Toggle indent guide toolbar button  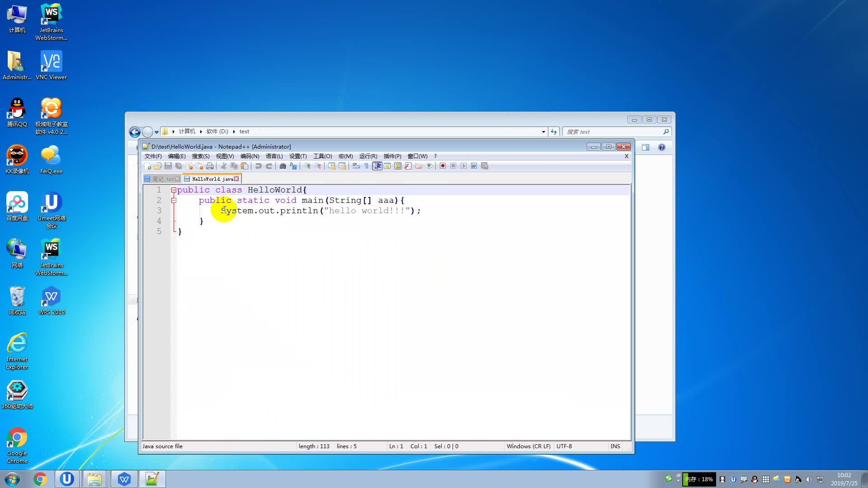(x=377, y=166)
